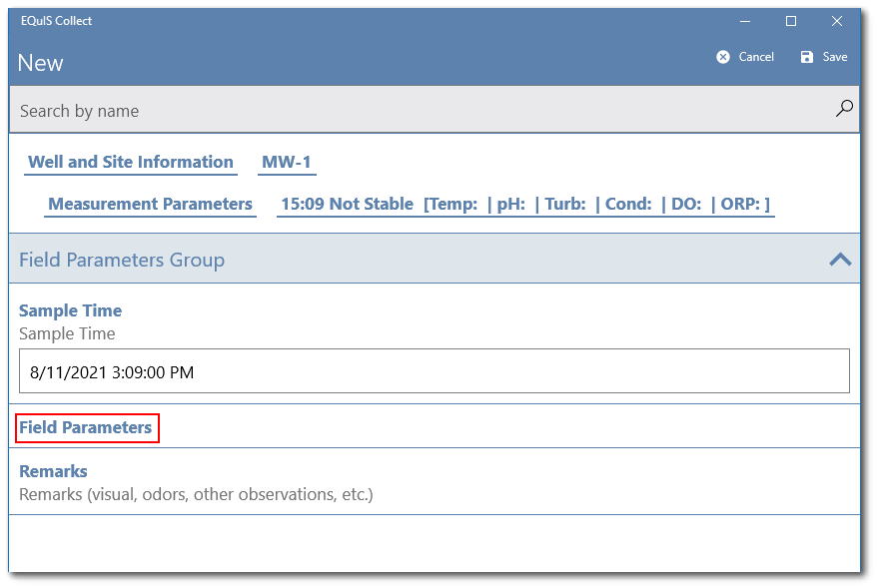This screenshot has height=588, width=877.
Task: Click the Field Parameters Group header title
Action: click(x=122, y=260)
